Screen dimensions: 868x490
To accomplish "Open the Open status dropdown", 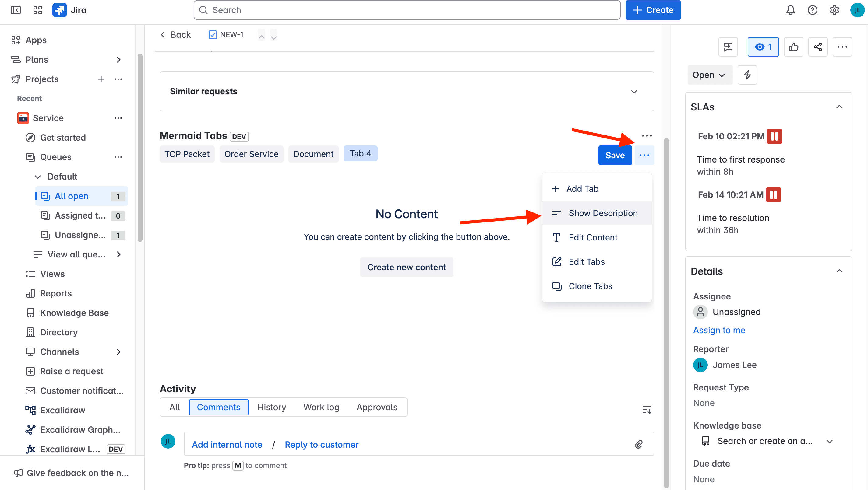I will tap(710, 75).
